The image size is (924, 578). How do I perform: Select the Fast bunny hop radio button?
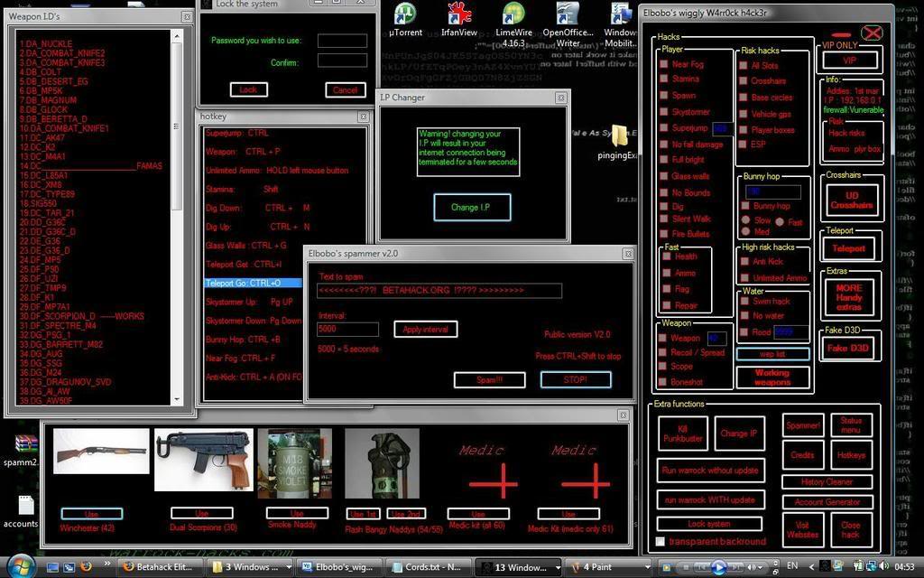[x=780, y=222]
